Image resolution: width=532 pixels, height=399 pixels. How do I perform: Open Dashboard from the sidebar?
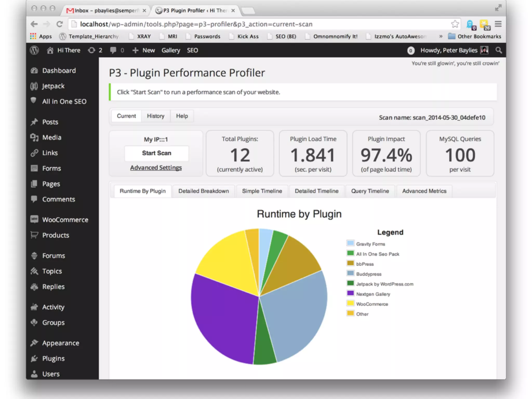coord(59,70)
